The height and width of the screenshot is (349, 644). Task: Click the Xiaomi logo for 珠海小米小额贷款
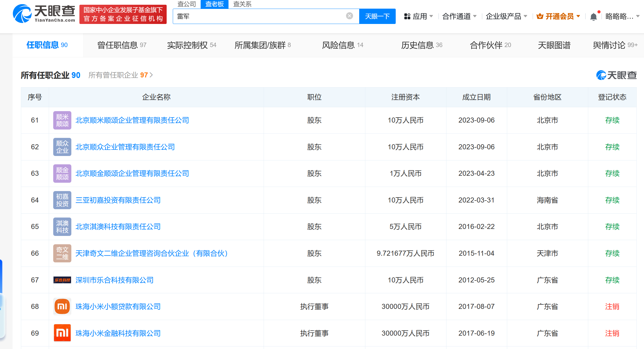coord(62,306)
